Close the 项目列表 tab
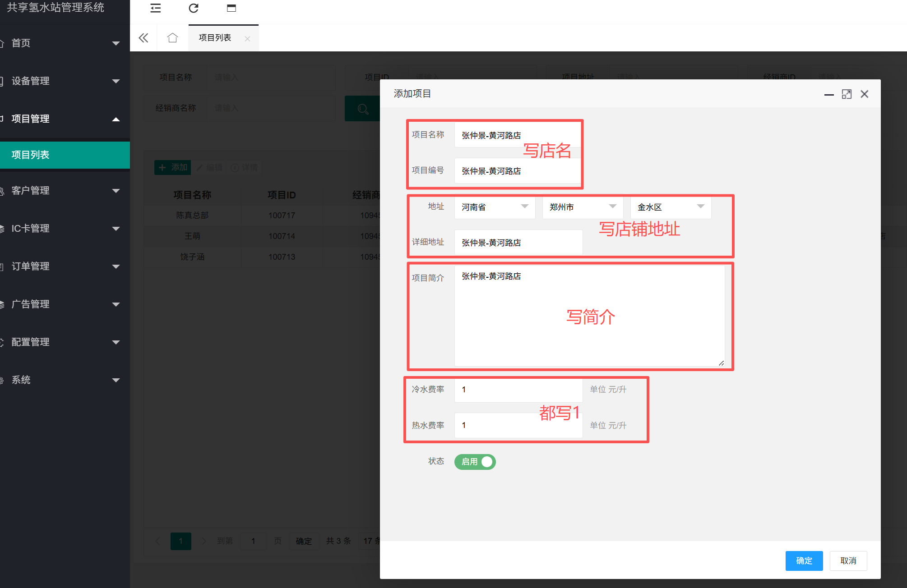This screenshot has width=907, height=588. (x=247, y=39)
